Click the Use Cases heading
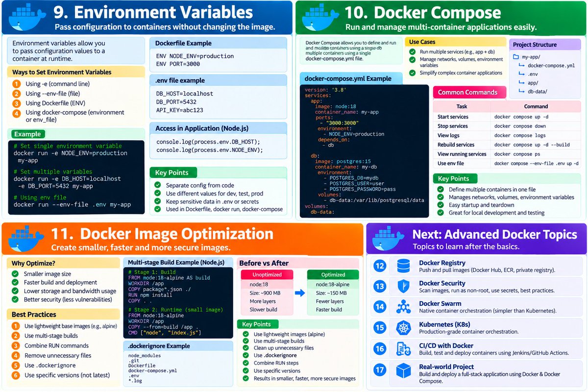The width and height of the screenshot is (588, 392). (x=422, y=42)
